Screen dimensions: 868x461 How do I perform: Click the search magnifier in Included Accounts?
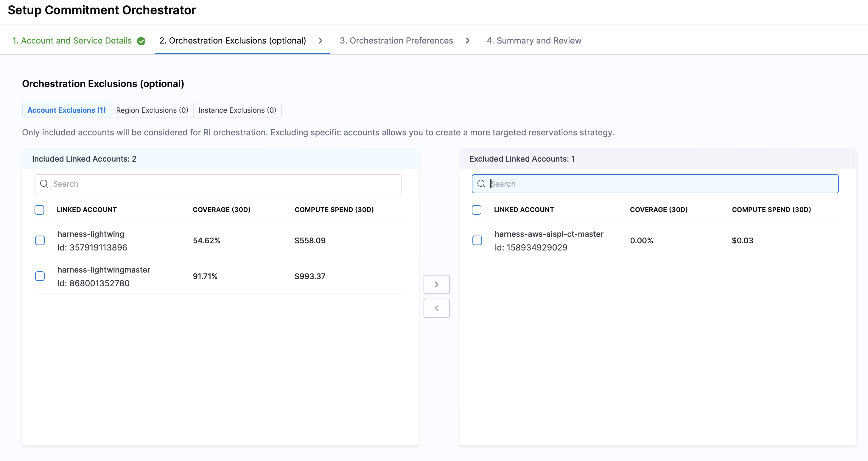[44, 184]
